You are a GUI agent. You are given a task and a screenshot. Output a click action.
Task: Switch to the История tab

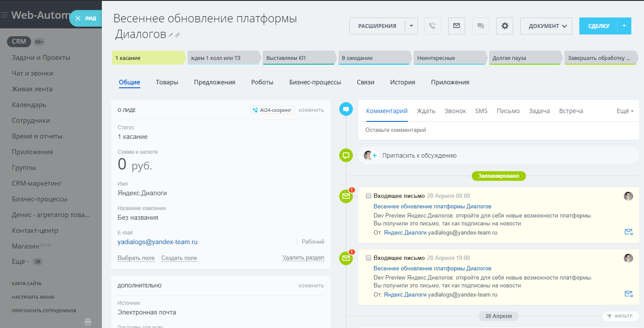[403, 82]
